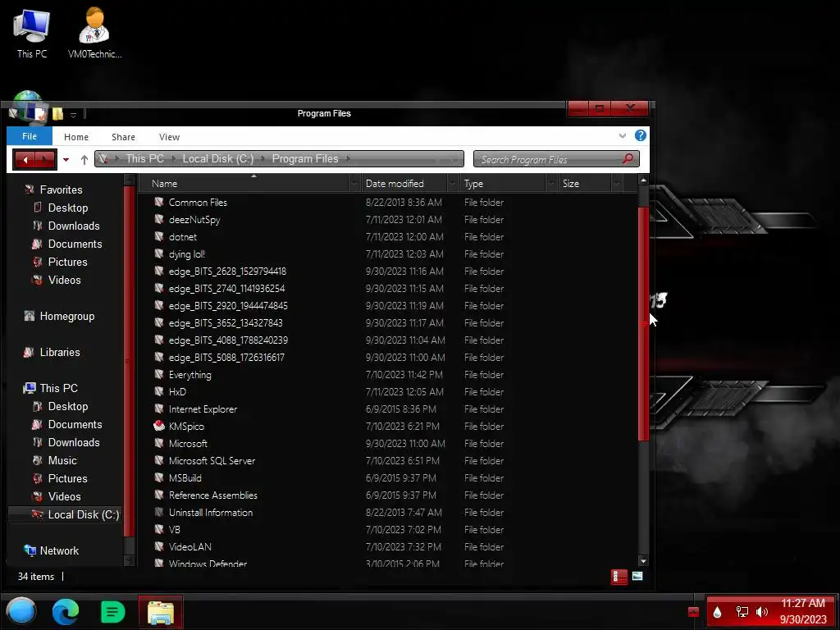Switch to details view layout
This screenshot has width=840, height=630.
(x=619, y=577)
